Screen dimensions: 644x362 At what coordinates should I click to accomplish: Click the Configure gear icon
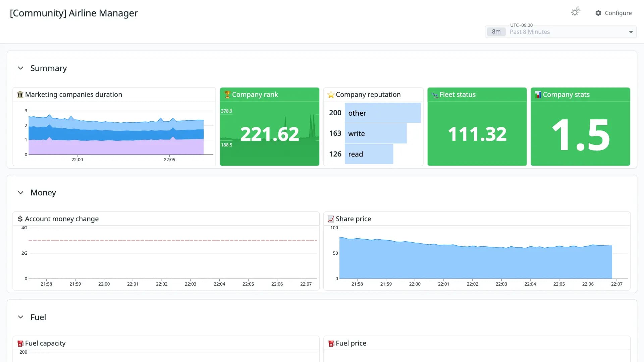click(598, 13)
